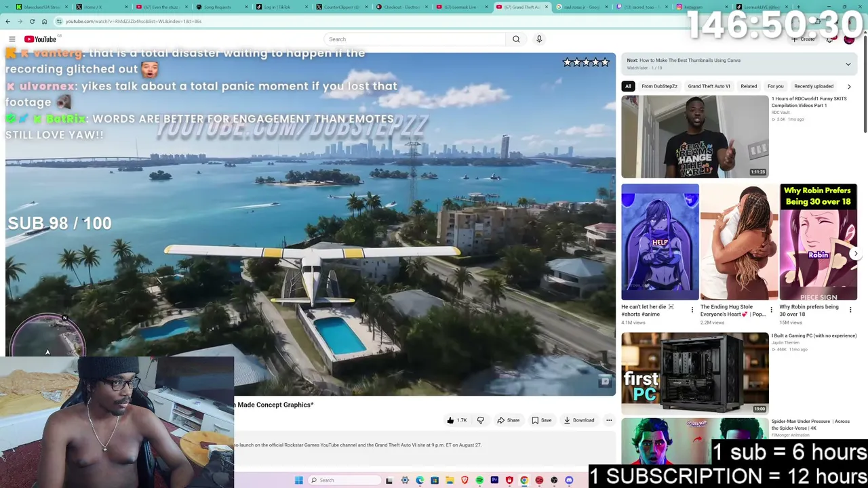Image resolution: width=868 pixels, height=488 pixels.
Task: Open the RDCworld1 skits video thumbnail
Action: click(695, 137)
